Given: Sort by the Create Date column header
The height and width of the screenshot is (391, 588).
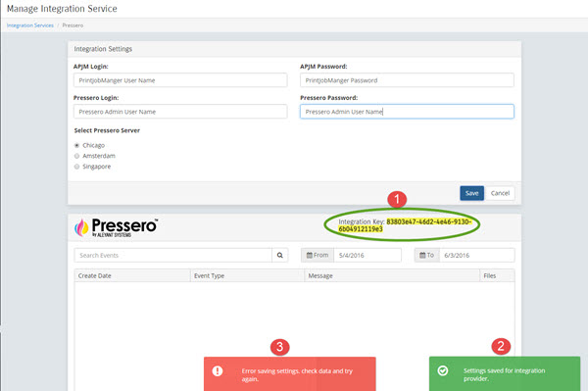Looking at the screenshot, I should 132,275.
